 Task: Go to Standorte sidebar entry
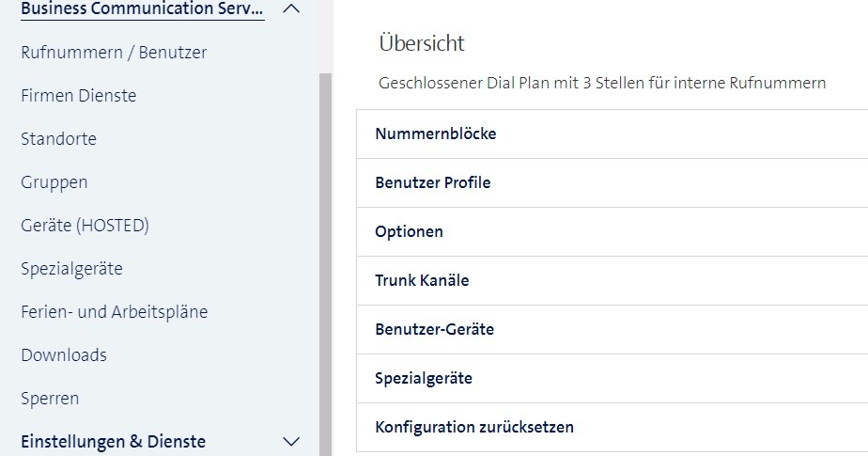[x=59, y=139]
